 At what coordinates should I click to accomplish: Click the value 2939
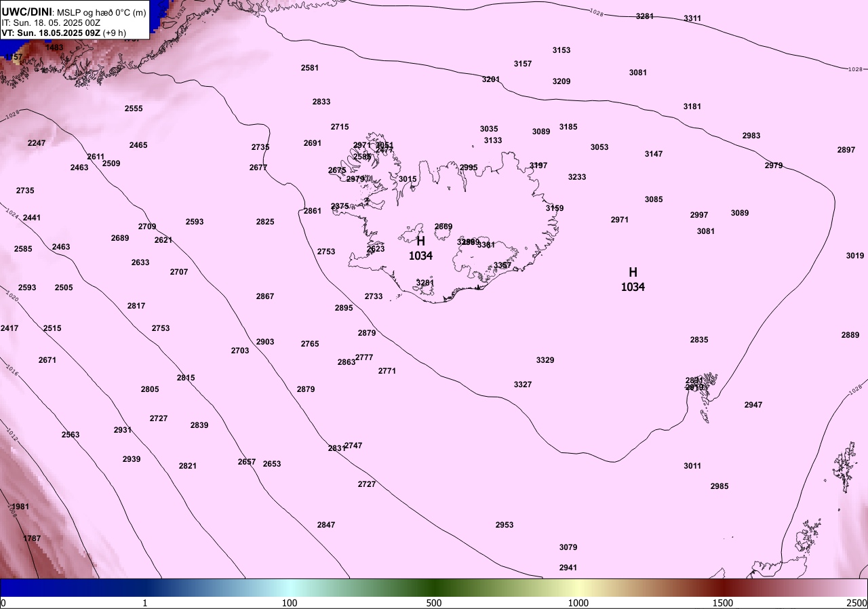[132, 459]
